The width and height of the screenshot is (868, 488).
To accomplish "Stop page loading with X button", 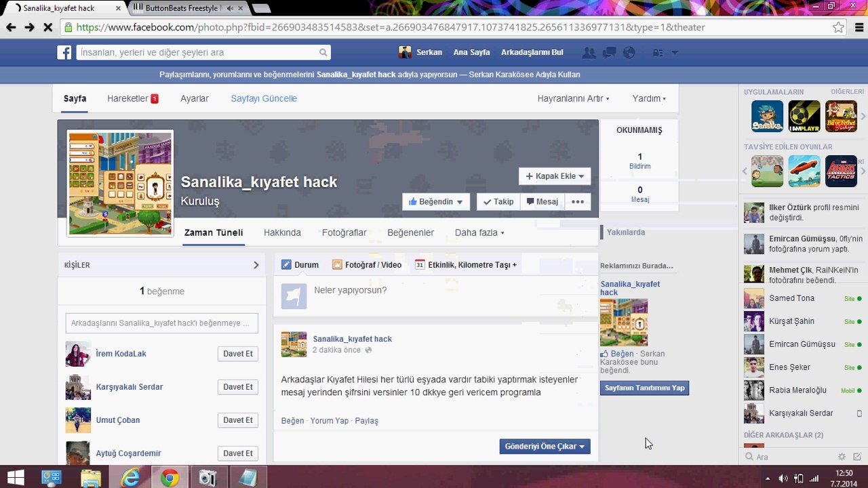I will tap(48, 27).
